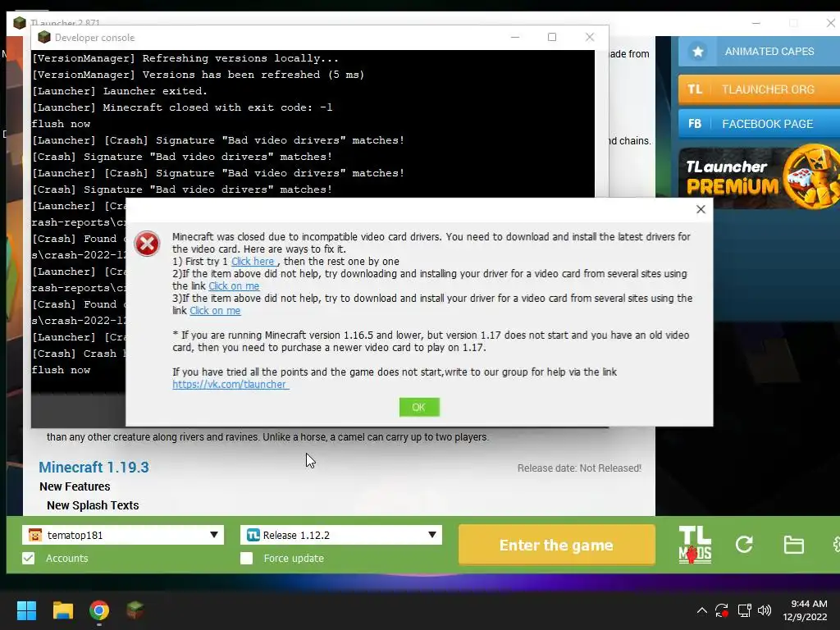Show hidden tray icons chevron
840x630 pixels.
pyautogui.click(x=702, y=610)
